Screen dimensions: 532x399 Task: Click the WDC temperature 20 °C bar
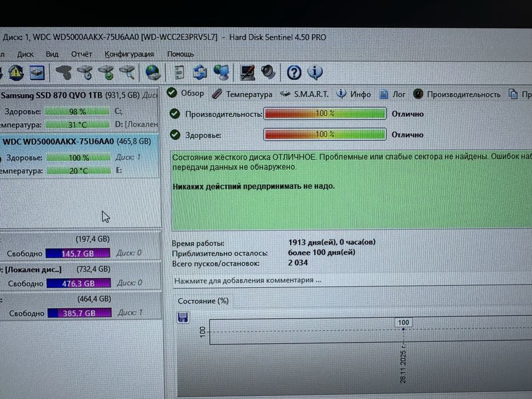coord(79,170)
